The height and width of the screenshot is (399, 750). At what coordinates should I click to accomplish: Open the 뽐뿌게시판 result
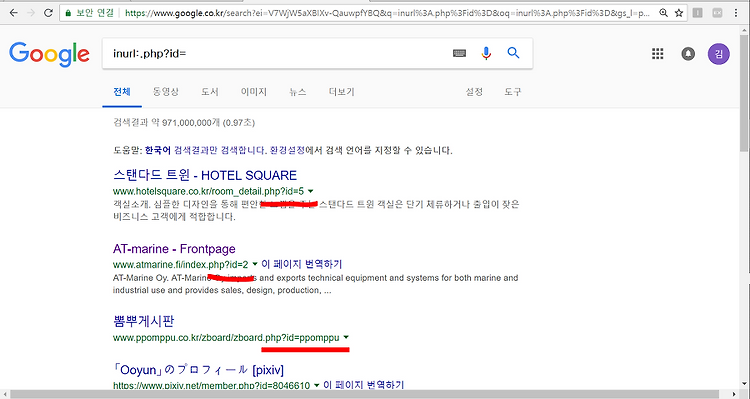pos(143,321)
